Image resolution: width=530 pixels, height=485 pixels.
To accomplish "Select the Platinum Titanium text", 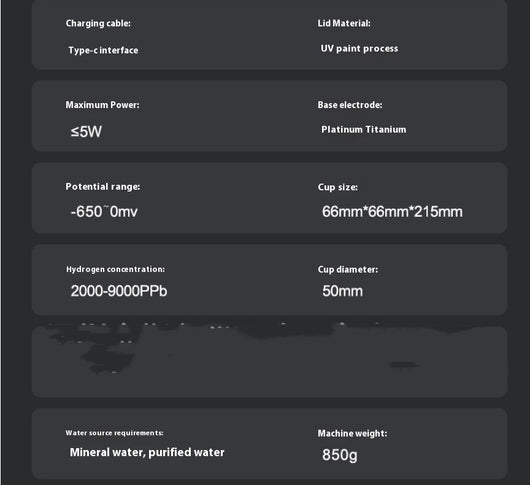I will click(x=364, y=129).
